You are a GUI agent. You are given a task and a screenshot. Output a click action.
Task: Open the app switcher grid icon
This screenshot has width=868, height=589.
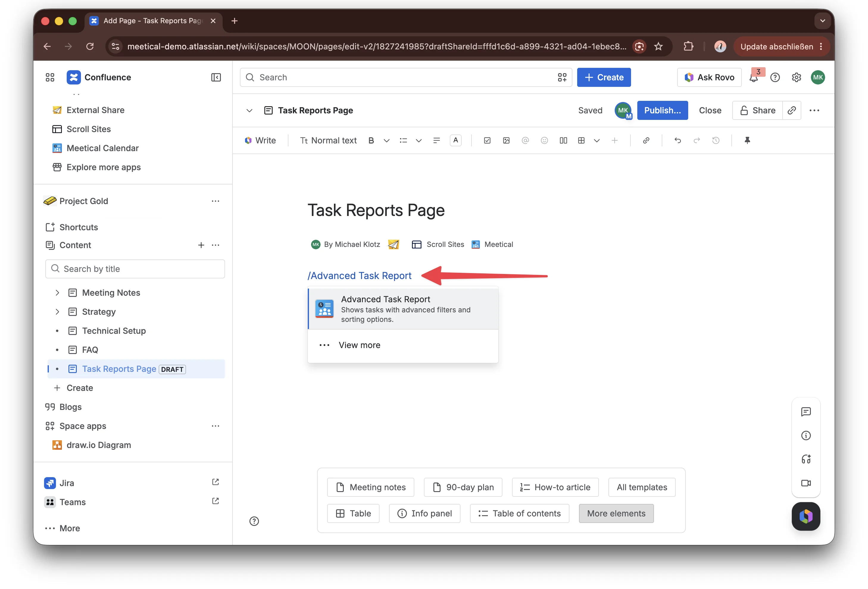(50, 77)
